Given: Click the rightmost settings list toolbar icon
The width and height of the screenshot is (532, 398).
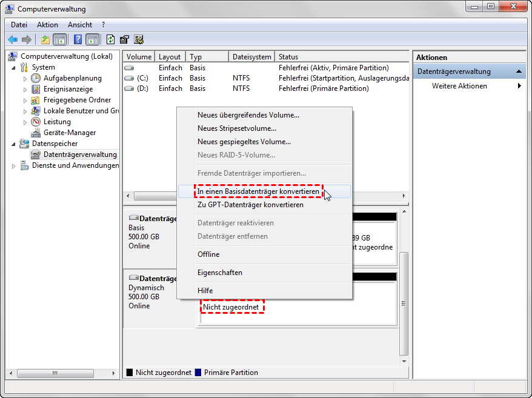Looking at the screenshot, I should click(x=138, y=40).
